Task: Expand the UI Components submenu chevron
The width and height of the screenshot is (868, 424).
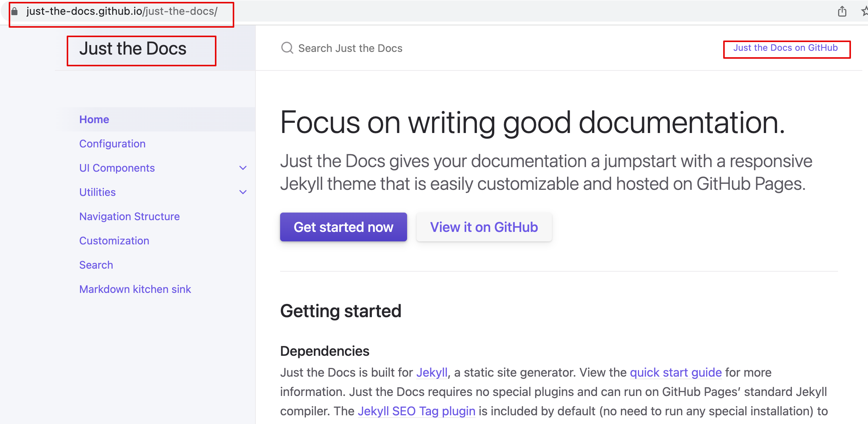Action: click(x=243, y=168)
